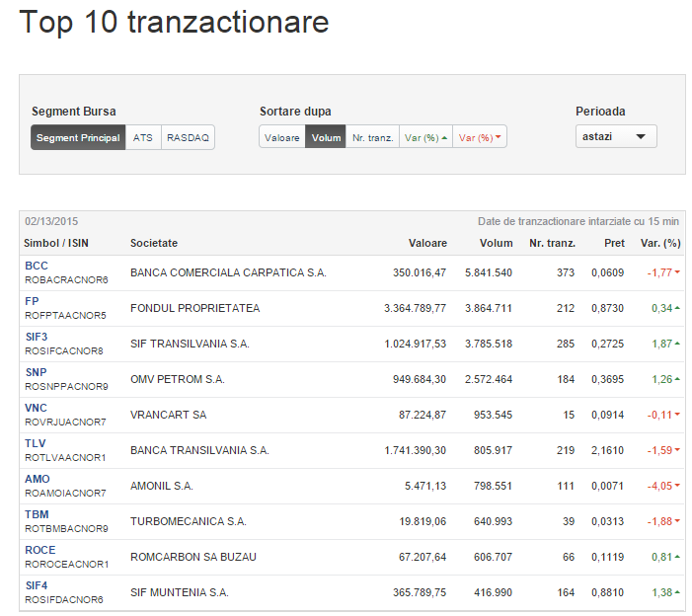The width and height of the screenshot is (692, 616).
Task: Click the ISIN code ROFPTAACNOR5
Action: click(x=65, y=316)
